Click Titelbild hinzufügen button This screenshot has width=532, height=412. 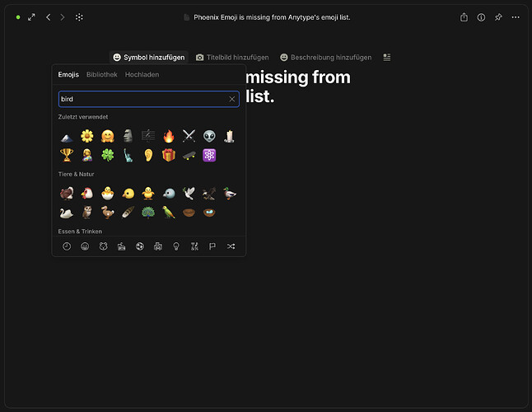232,58
